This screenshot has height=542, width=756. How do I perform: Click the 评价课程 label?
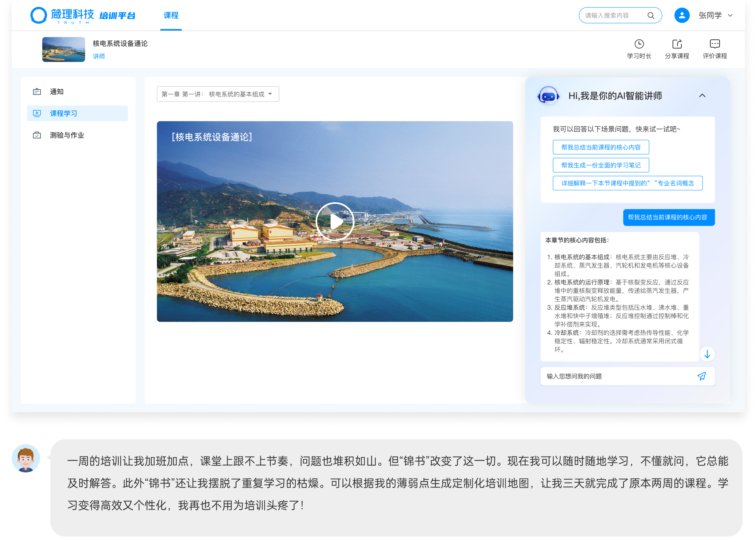pos(715,56)
